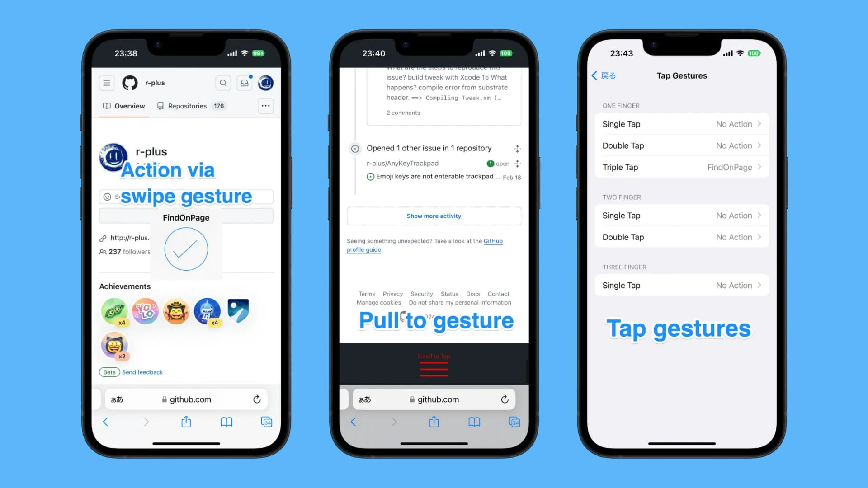The height and width of the screenshot is (488, 868).
Task: Tap the share icon in Safari toolbar
Action: coord(186,421)
